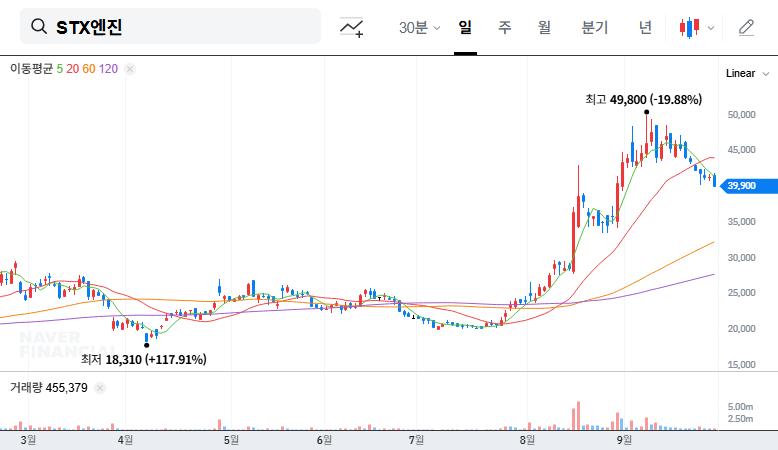Click the 20,000 price axis label
Viewport: 778px width, 450px height.
[x=741, y=328]
